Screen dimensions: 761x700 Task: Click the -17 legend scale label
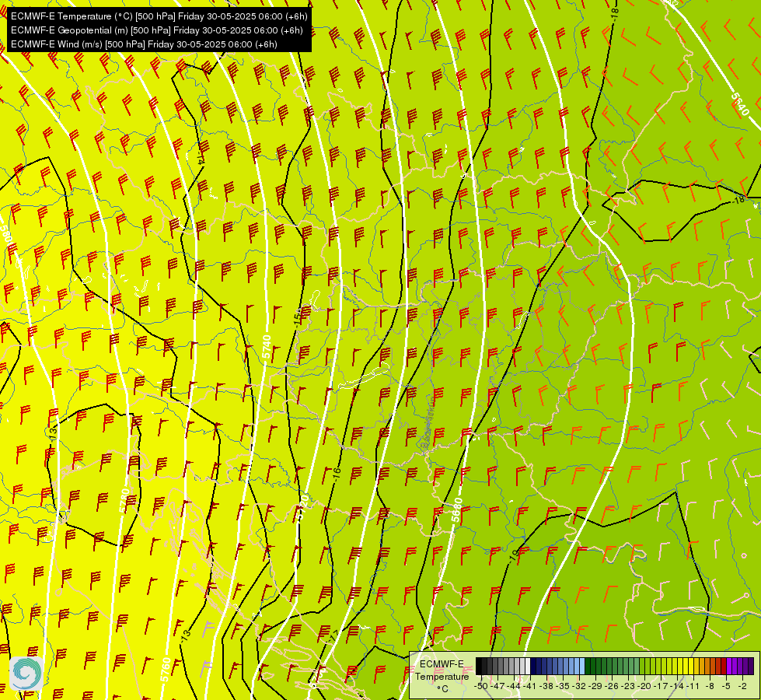pyautogui.click(x=661, y=686)
